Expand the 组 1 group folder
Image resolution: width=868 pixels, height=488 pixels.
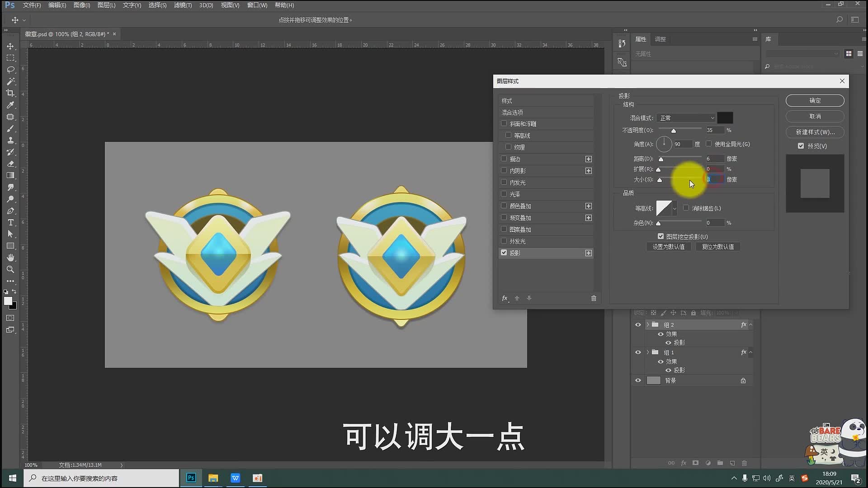point(648,352)
